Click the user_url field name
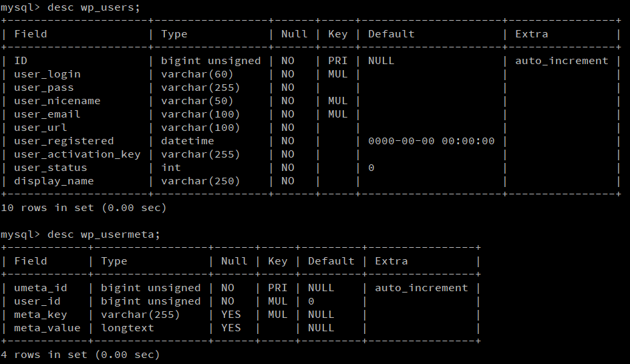 (40, 128)
